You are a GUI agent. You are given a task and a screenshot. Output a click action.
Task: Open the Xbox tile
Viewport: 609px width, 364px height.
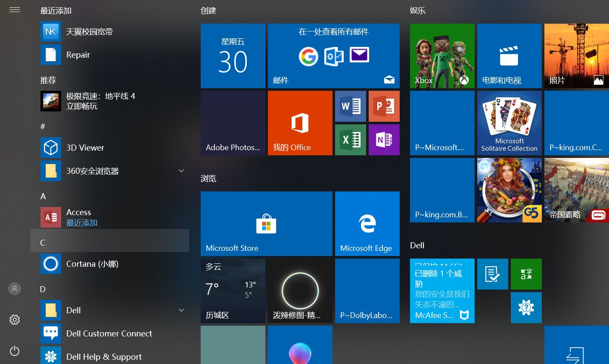[442, 56]
